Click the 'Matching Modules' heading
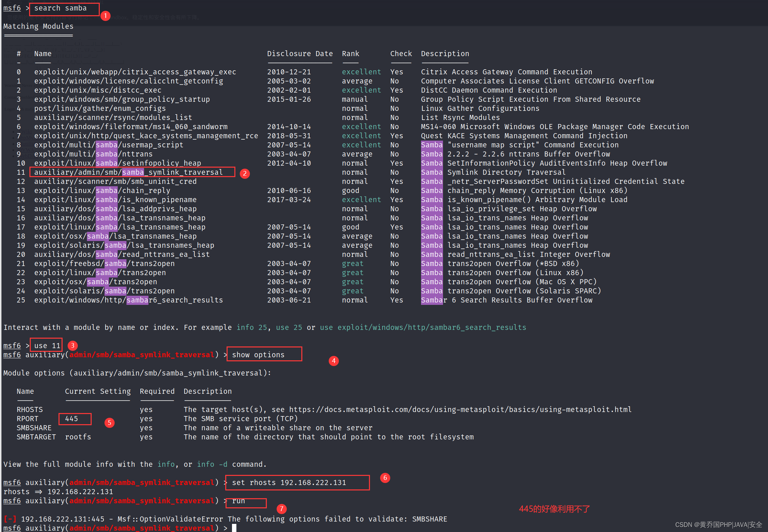The image size is (768, 532). (38, 26)
